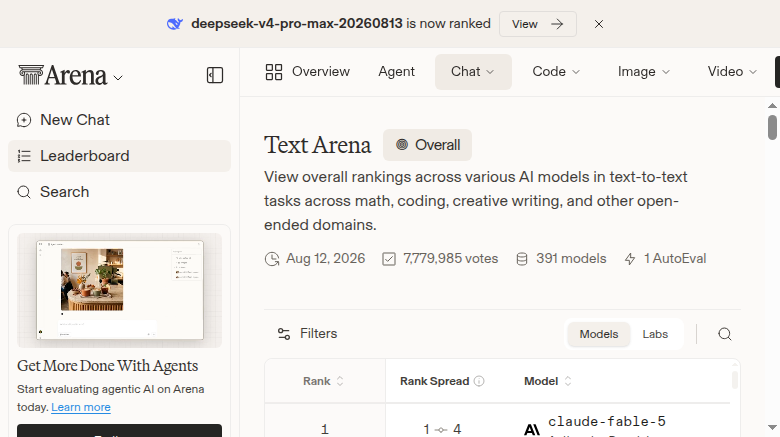This screenshot has height=437, width=780.
Task: Click the DeepSeek whale logo in banner
Action: pyautogui.click(x=175, y=24)
